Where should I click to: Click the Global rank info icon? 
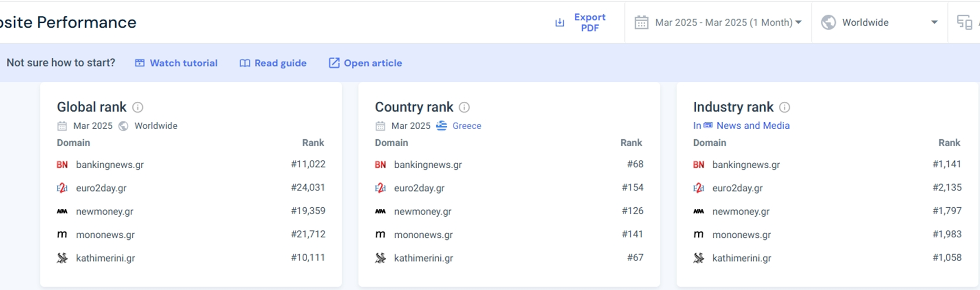(x=138, y=108)
